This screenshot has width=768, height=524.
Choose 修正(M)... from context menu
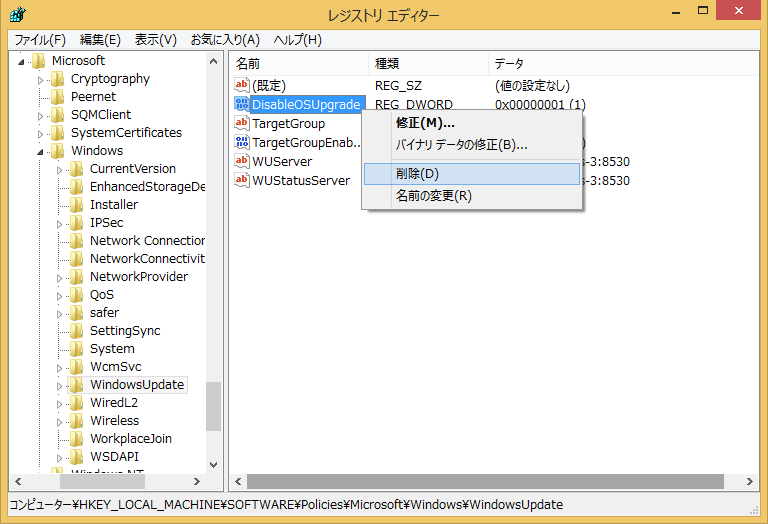(x=472, y=123)
